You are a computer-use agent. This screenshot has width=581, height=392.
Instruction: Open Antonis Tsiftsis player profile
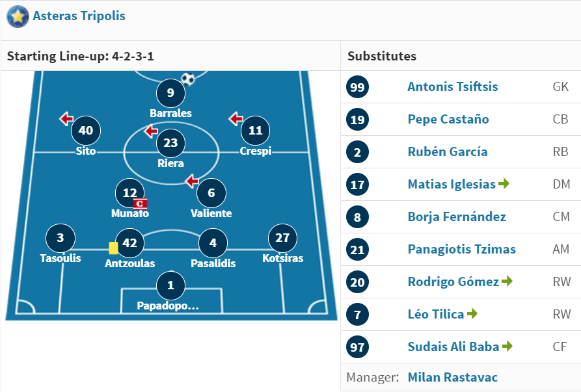(452, 86)
